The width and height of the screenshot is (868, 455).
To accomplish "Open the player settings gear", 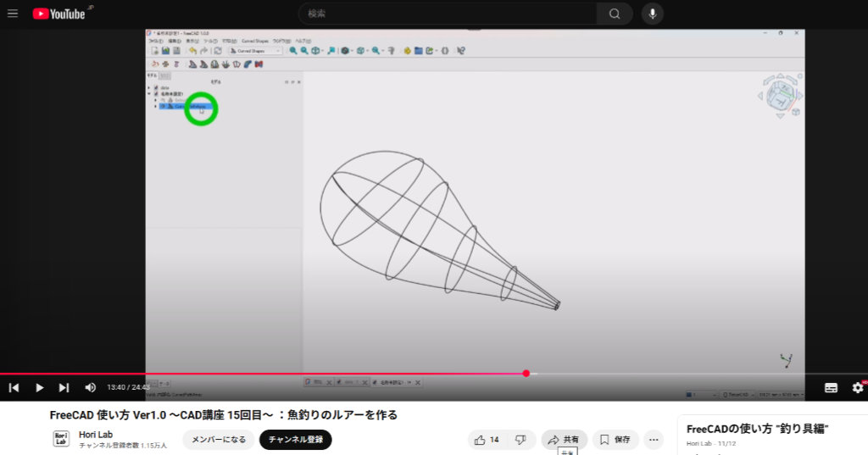I will pyautogui.click(x=857, y=387).
